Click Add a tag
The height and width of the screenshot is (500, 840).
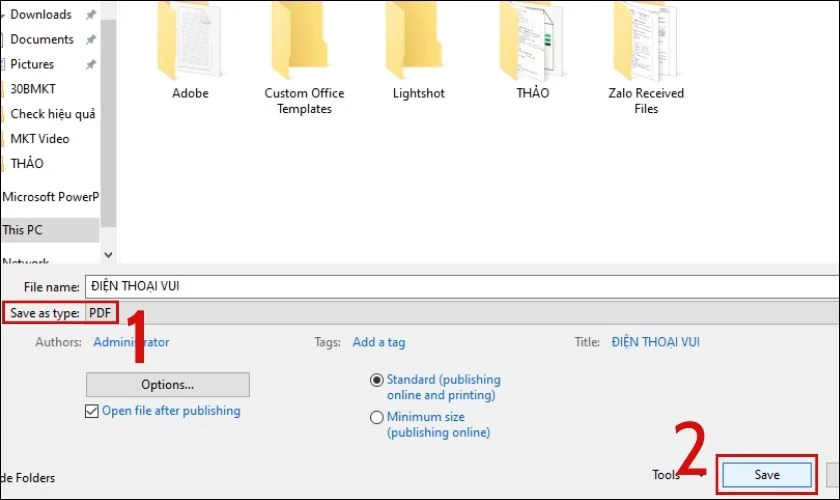[x=379, y=342]
